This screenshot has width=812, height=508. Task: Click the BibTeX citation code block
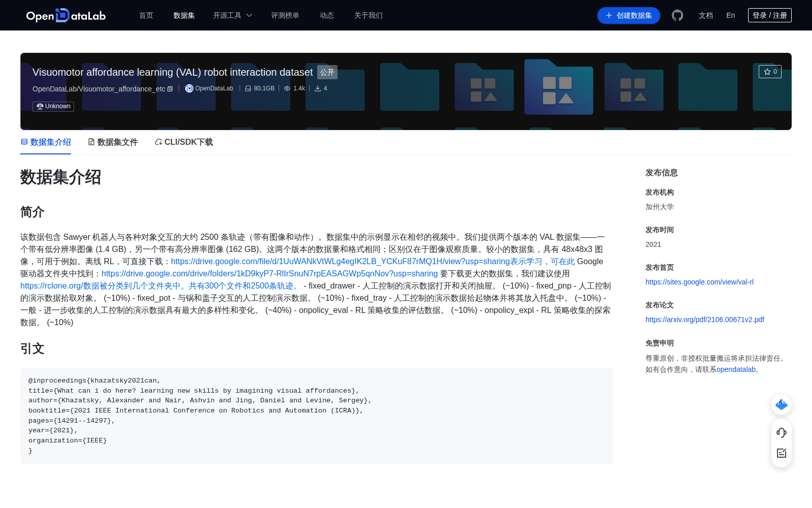tap(317, 416)
